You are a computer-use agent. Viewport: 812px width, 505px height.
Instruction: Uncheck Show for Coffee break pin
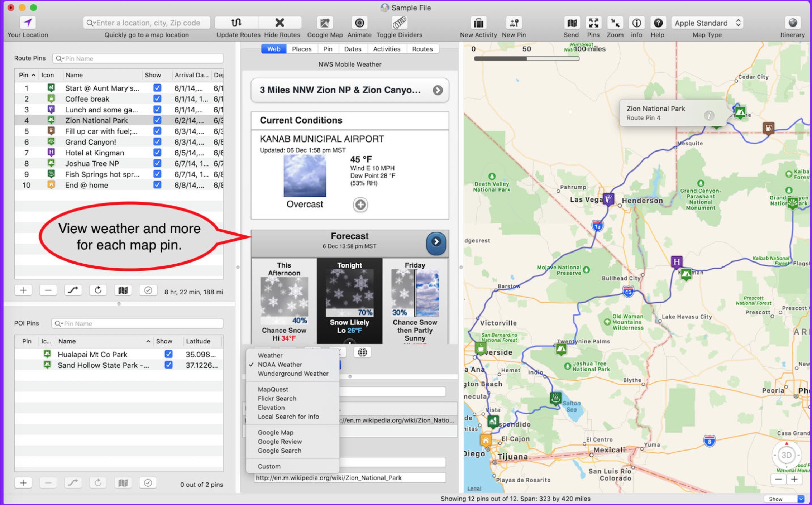157,98
